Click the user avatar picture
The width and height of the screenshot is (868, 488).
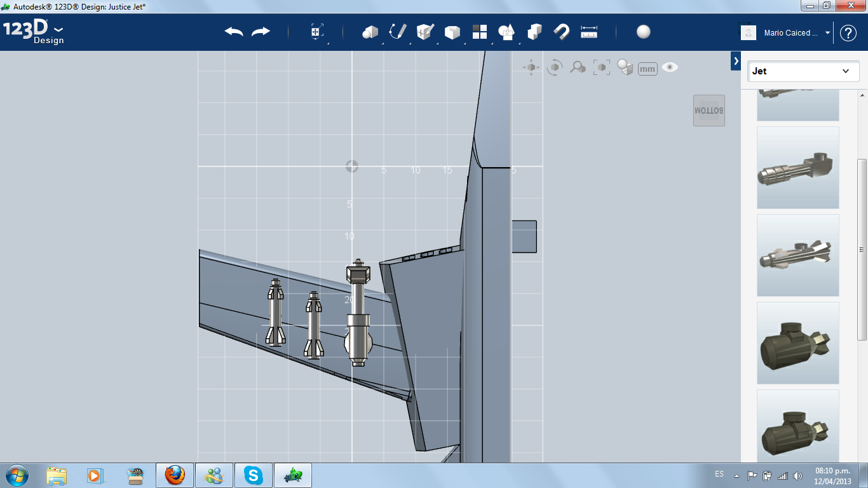point(749,32)
